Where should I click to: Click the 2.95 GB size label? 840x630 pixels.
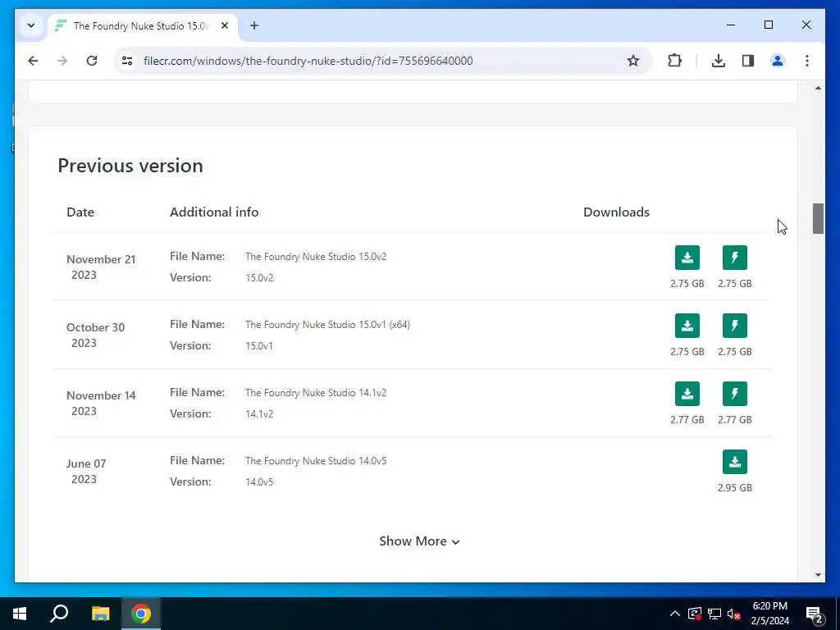pos(734,488)
